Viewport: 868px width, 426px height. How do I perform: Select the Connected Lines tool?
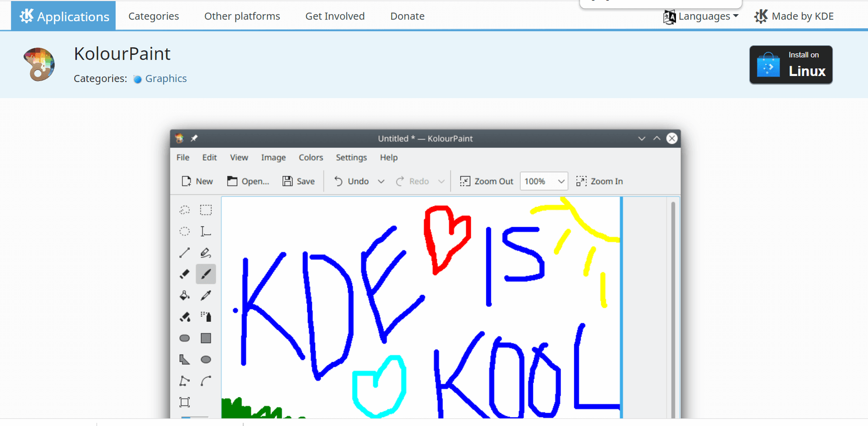coord(184,381)
